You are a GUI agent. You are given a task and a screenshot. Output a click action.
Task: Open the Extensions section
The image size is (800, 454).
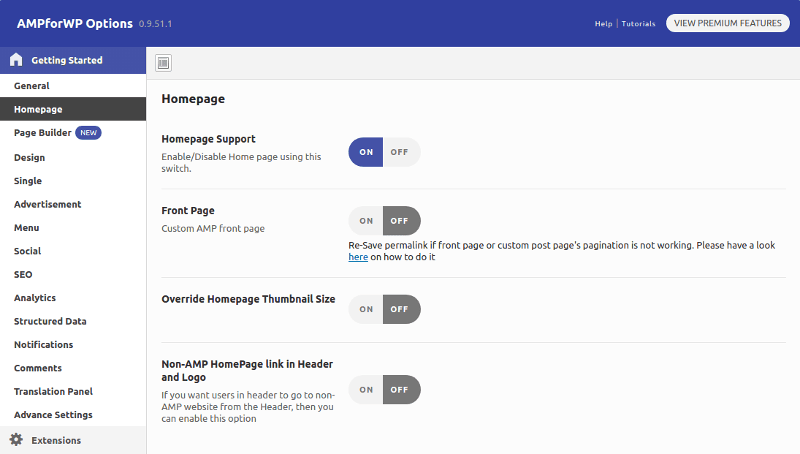pyautogui.click(x=73, y=440)
